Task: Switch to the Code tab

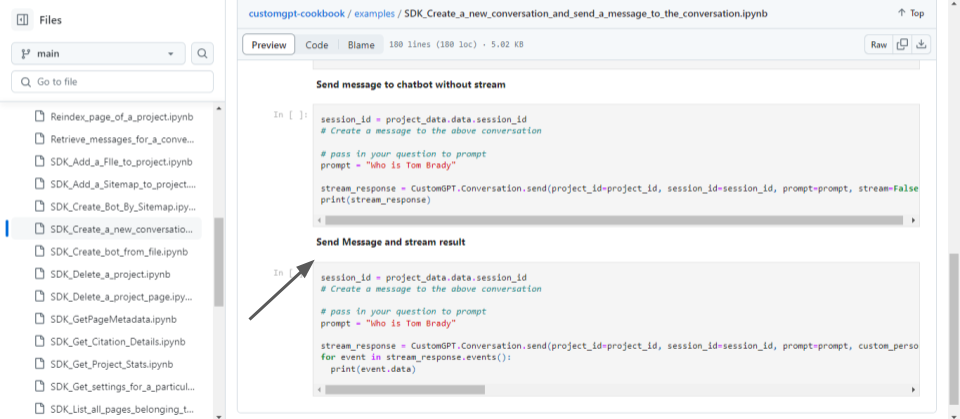Action: [317, 45]
